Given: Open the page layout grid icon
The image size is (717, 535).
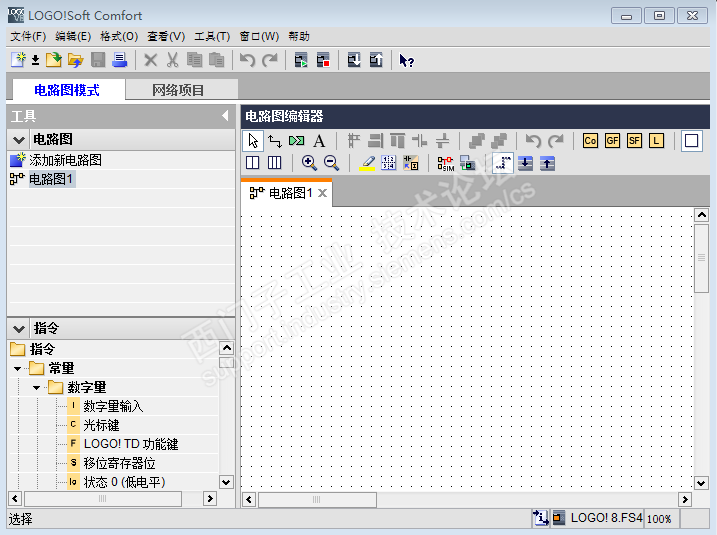Looking at the screenshot, I should pyautogui.click(x=389, y=163).
